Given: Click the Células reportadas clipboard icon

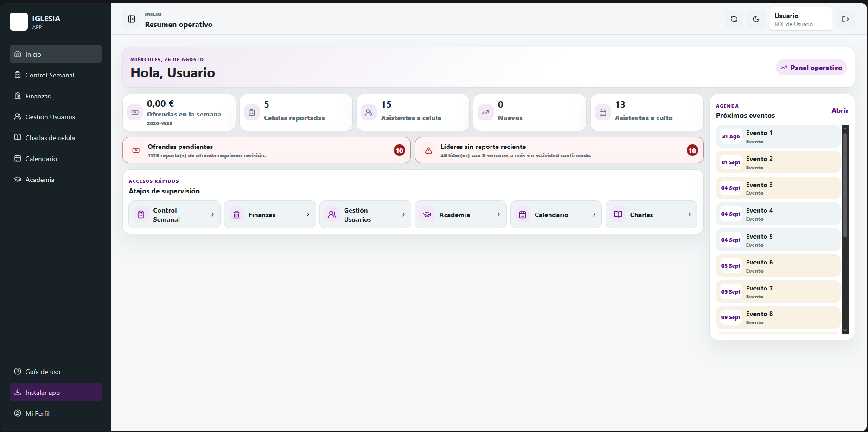Looking at the screenshot, I should 252,112.
